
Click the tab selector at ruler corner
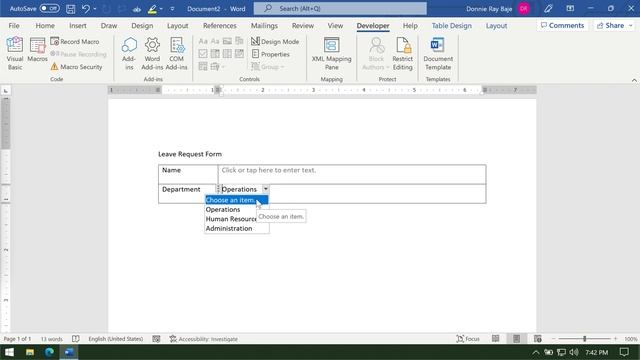pyautogui.click(x=6, y=90)
